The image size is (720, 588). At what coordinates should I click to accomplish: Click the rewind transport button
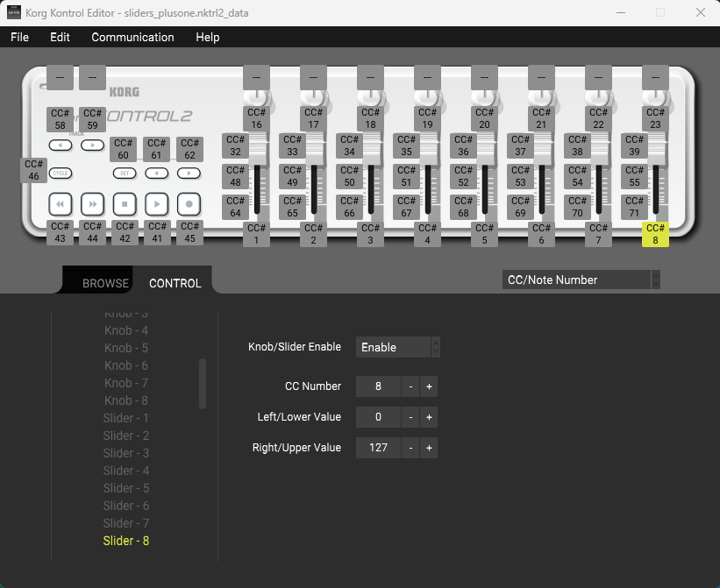pos(61,204)
